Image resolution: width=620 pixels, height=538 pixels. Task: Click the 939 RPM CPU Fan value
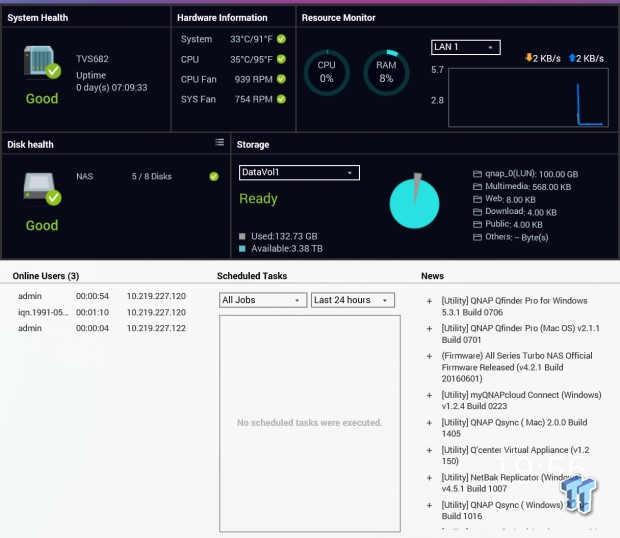[x=253, y=79]
